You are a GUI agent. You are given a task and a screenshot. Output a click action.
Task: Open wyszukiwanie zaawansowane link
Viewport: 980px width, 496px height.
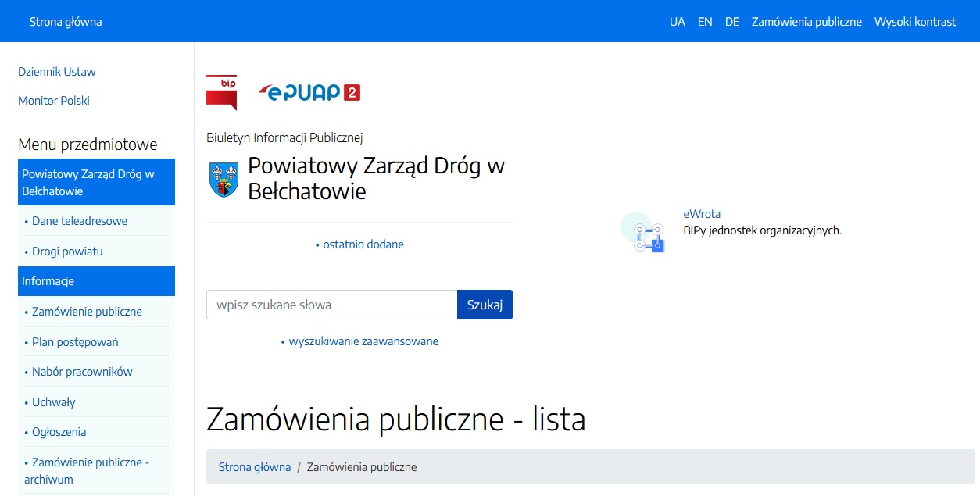pos(363,341)
